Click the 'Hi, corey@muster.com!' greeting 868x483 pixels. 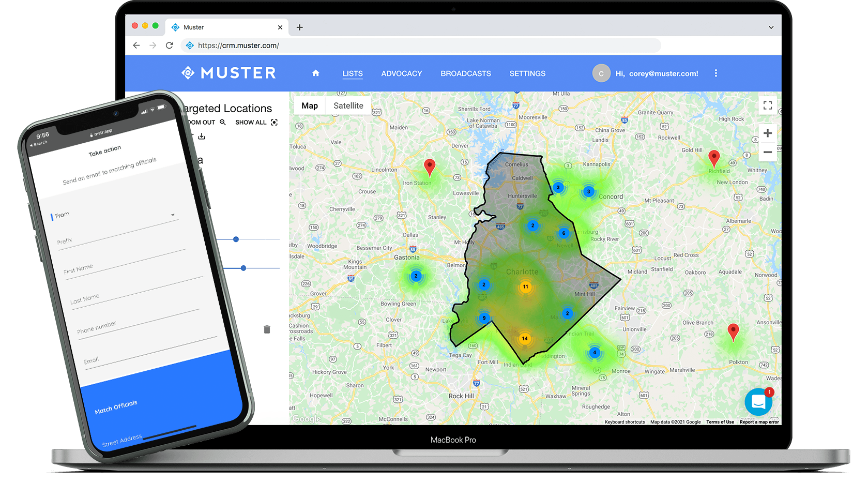tap(657, 73)
